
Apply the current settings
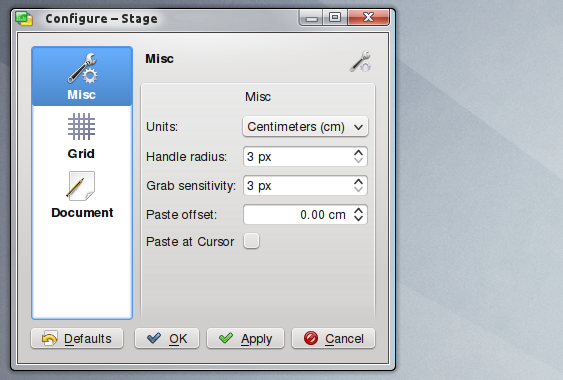coord(245,338)
